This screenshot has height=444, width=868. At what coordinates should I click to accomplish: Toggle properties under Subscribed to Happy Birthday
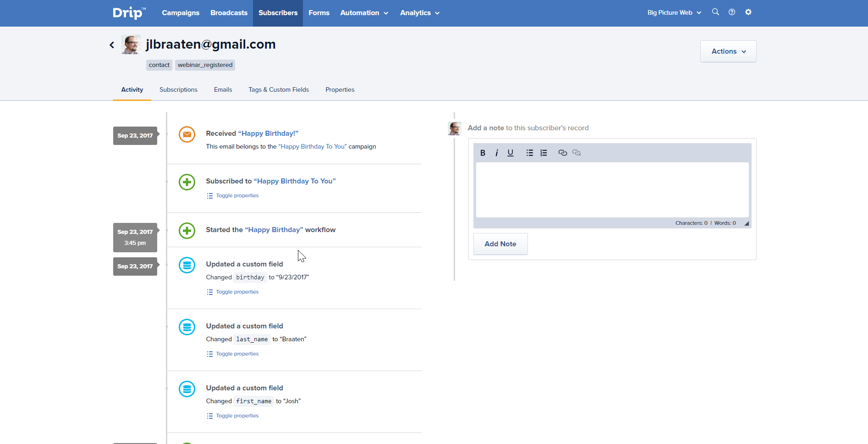233,195
